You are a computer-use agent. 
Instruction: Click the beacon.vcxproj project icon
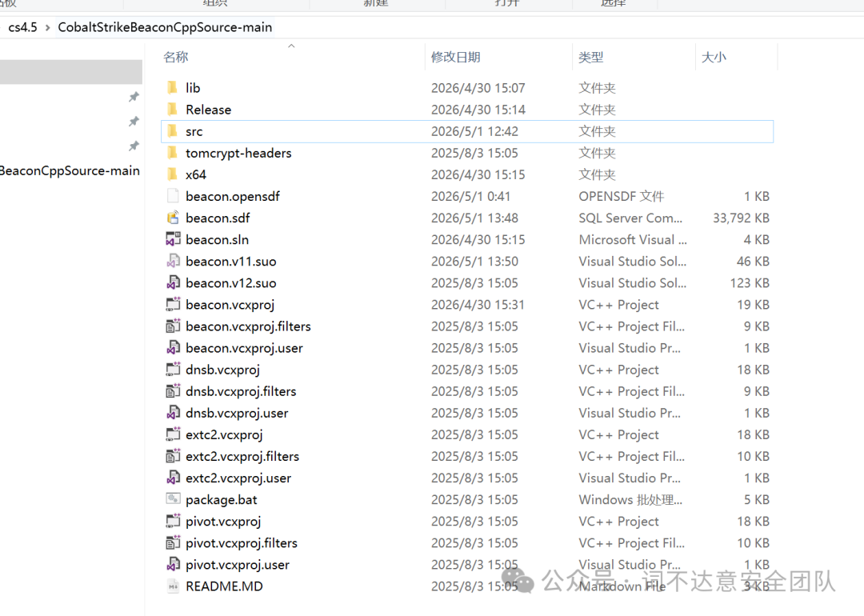pyautogui.click(x=173, y=304)
